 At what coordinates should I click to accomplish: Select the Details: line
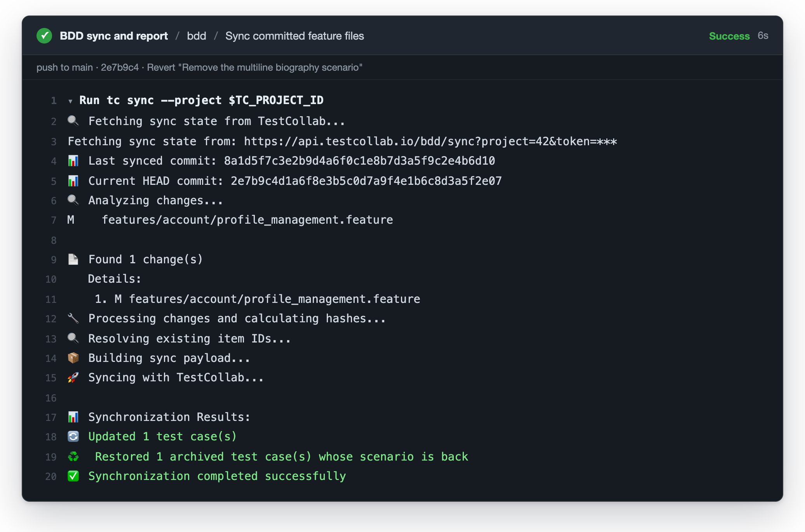point(115,279)
